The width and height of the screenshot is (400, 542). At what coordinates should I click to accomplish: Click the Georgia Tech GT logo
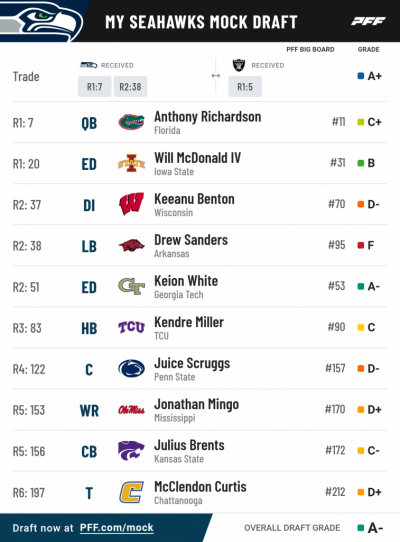tap(131, 286)
